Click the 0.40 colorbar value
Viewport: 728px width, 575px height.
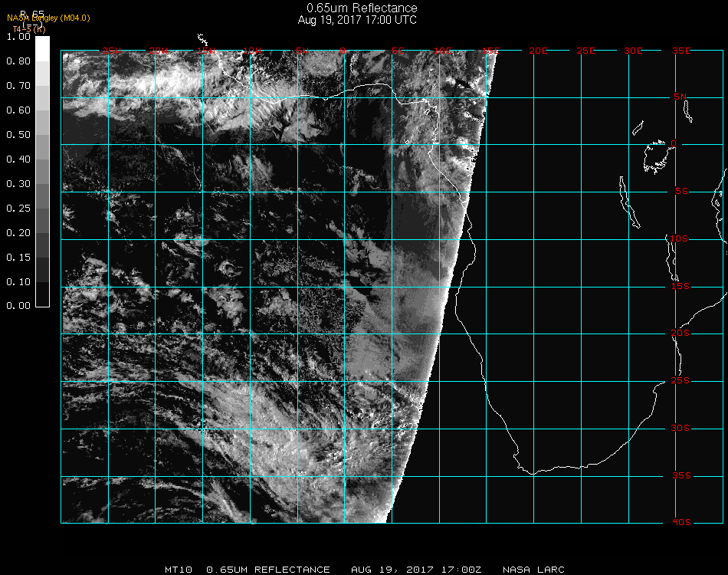18,159
